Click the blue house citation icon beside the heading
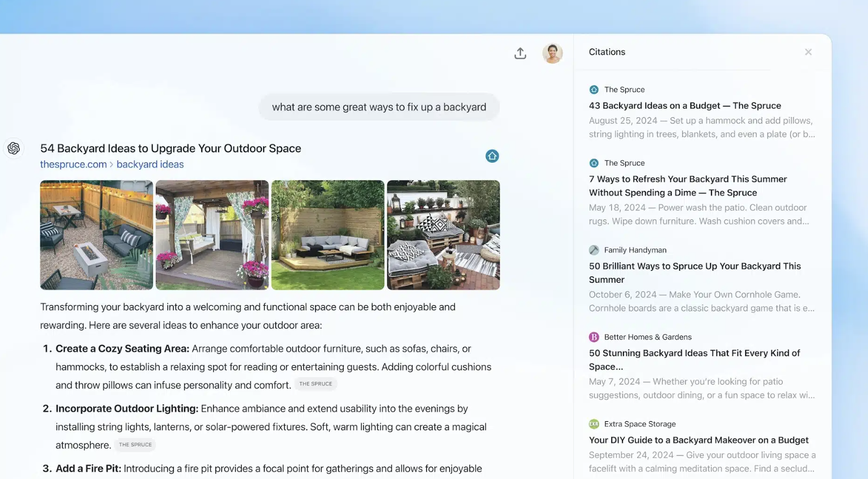 492,156
